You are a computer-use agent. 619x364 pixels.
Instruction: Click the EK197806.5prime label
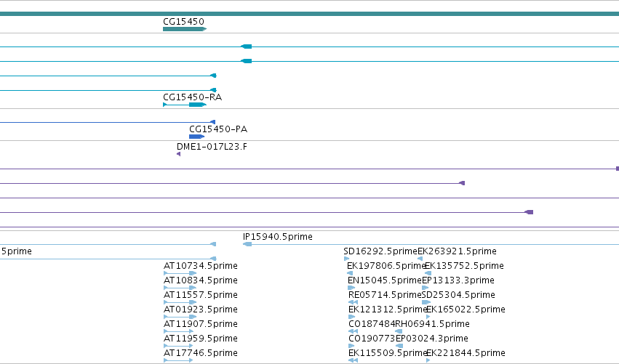386,266
